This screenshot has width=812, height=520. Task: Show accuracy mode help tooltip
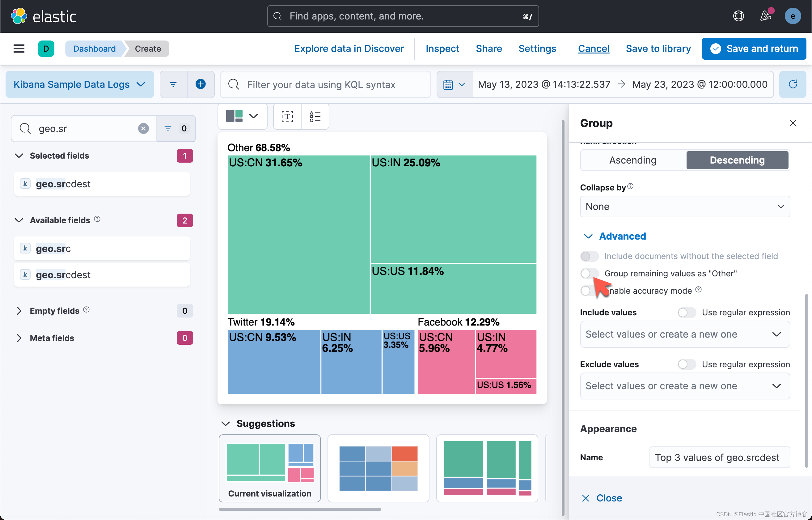coord(699,290)
